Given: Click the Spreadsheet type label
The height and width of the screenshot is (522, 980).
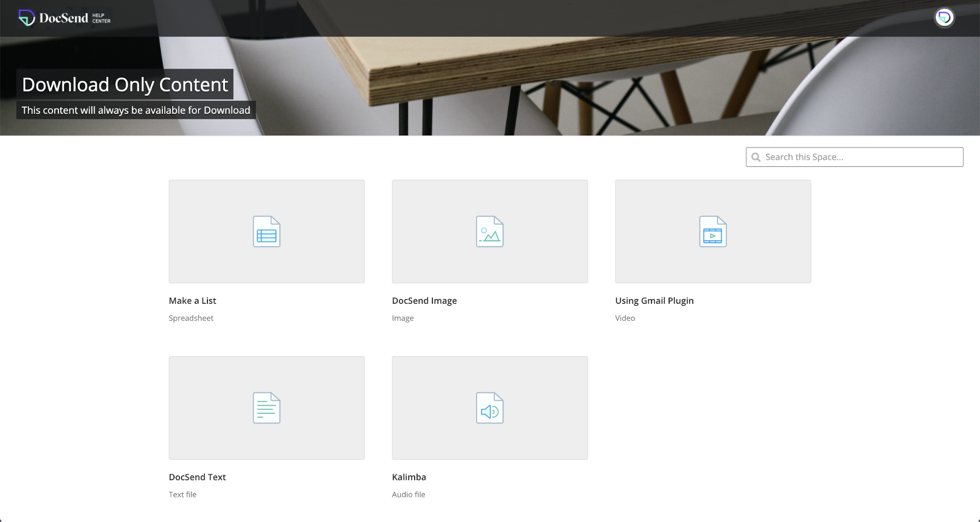Looking at the screenshot, I should click(x=191, y=318).
